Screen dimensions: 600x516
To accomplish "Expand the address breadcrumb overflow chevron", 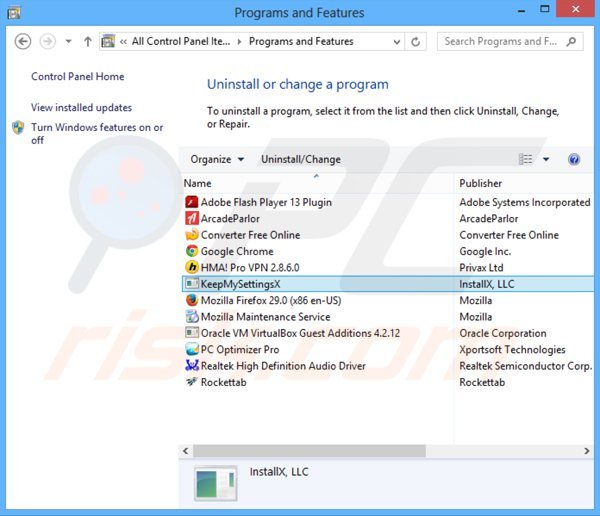I will [123, 41].
